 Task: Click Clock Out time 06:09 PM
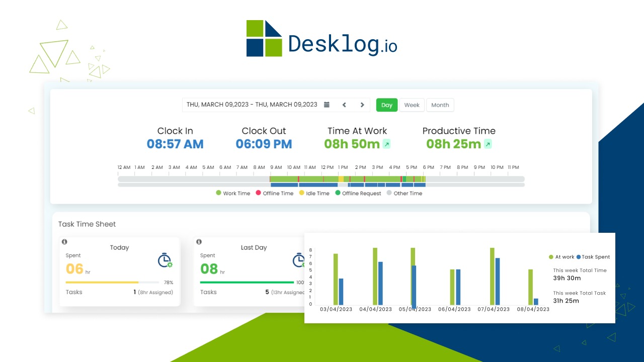click(264, 144)
